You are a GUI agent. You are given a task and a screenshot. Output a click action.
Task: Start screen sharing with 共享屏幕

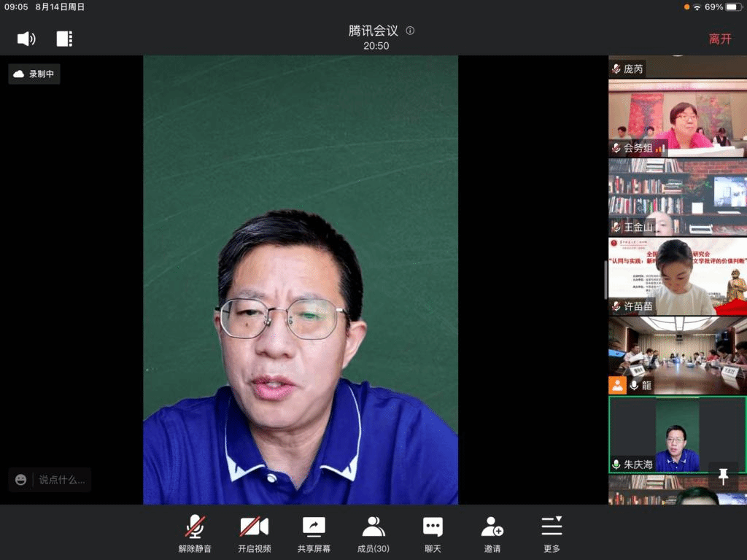(x=314, y=534)
